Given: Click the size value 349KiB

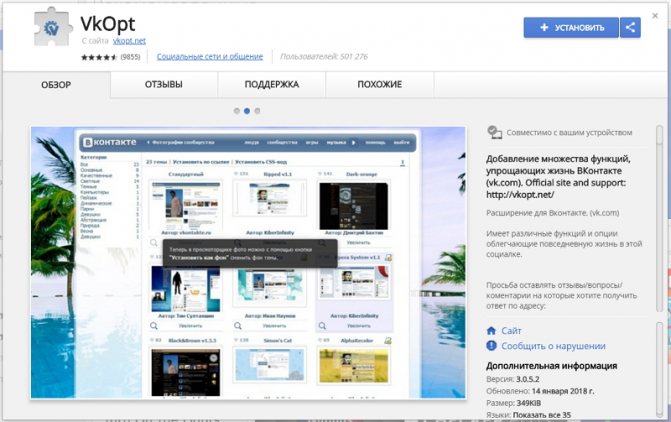Looking at the screenshot, I should (x=528, y=403).
